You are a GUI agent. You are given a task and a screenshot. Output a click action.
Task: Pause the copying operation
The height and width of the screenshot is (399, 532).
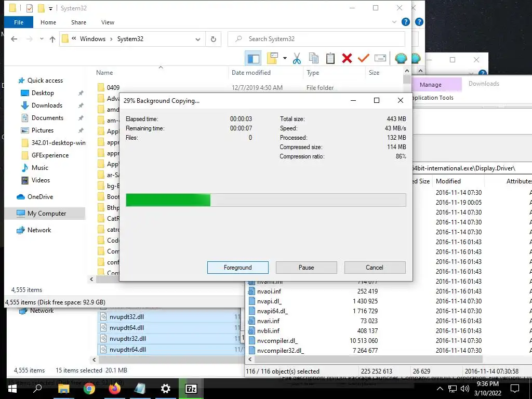[307, 268]
